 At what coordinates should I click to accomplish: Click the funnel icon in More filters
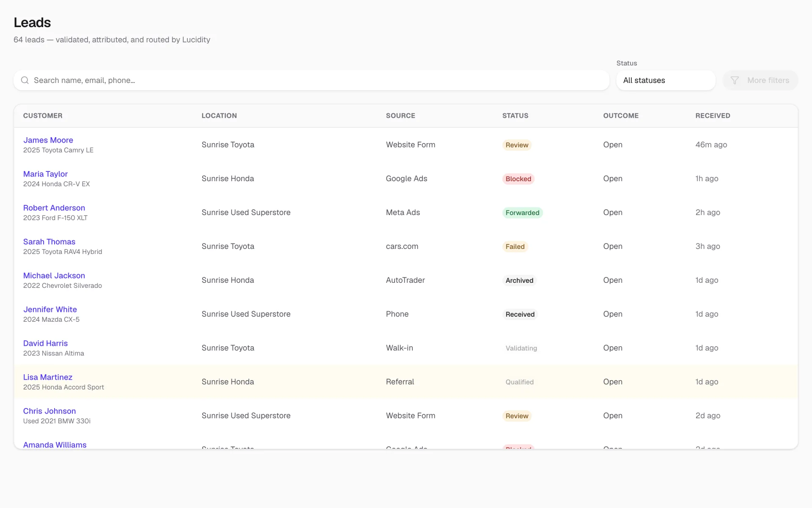pos(735,80)
